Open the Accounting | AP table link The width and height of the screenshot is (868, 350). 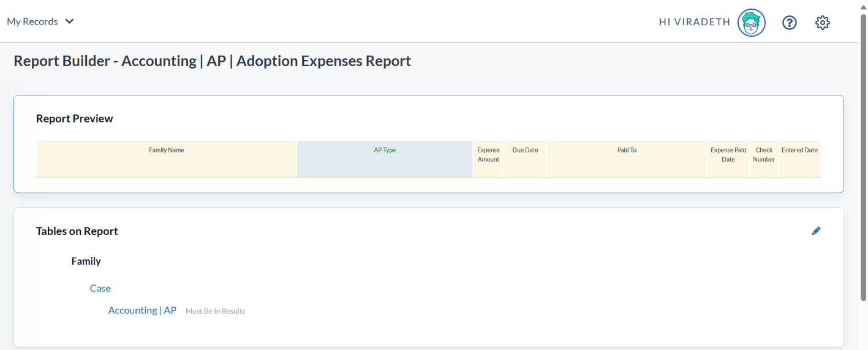[x=142, y=310]
